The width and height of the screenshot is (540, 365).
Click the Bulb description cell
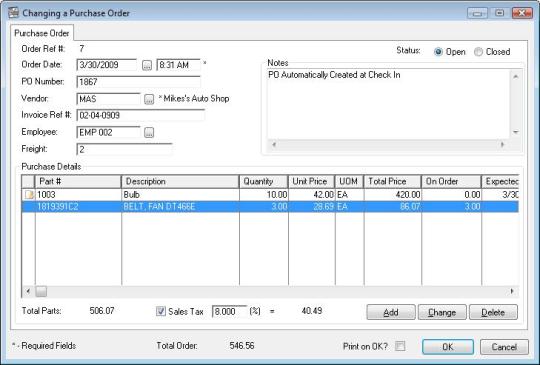click(180, 195)
